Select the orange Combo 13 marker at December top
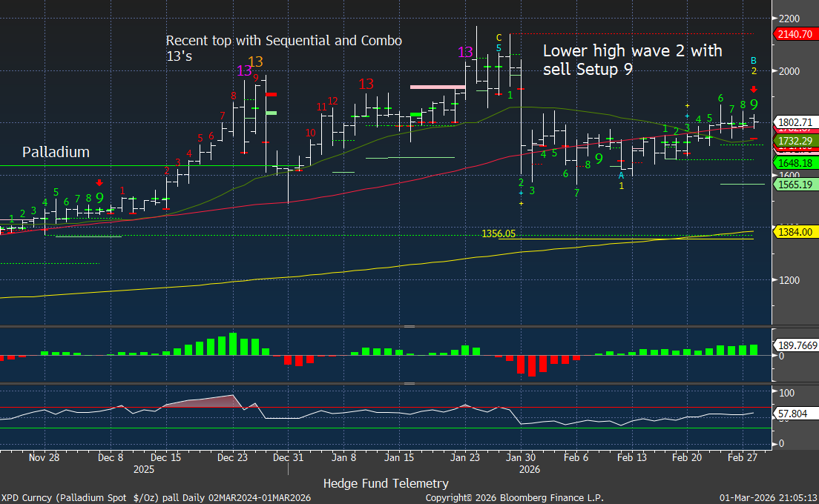The image size is (819, 504). click(x=255, y=62)
